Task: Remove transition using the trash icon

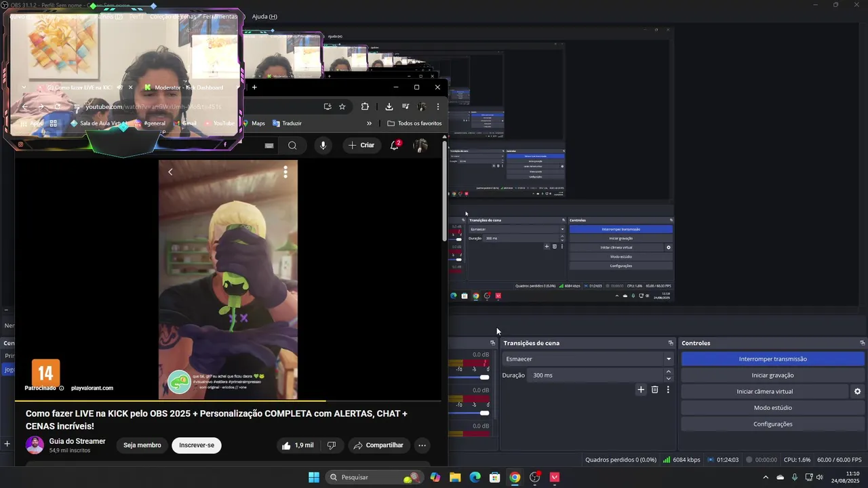Action: click(654, 390)
